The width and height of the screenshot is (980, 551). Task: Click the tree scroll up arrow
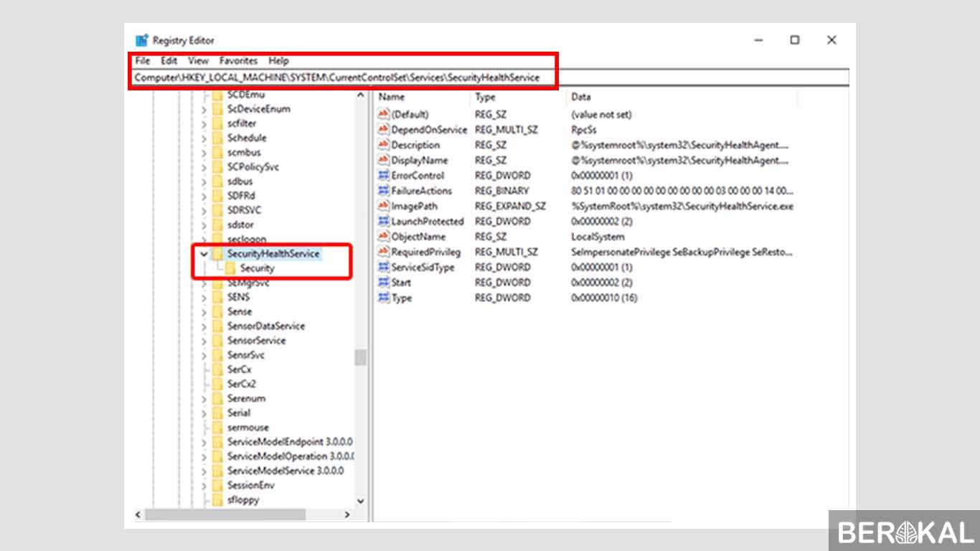[361, 95]
